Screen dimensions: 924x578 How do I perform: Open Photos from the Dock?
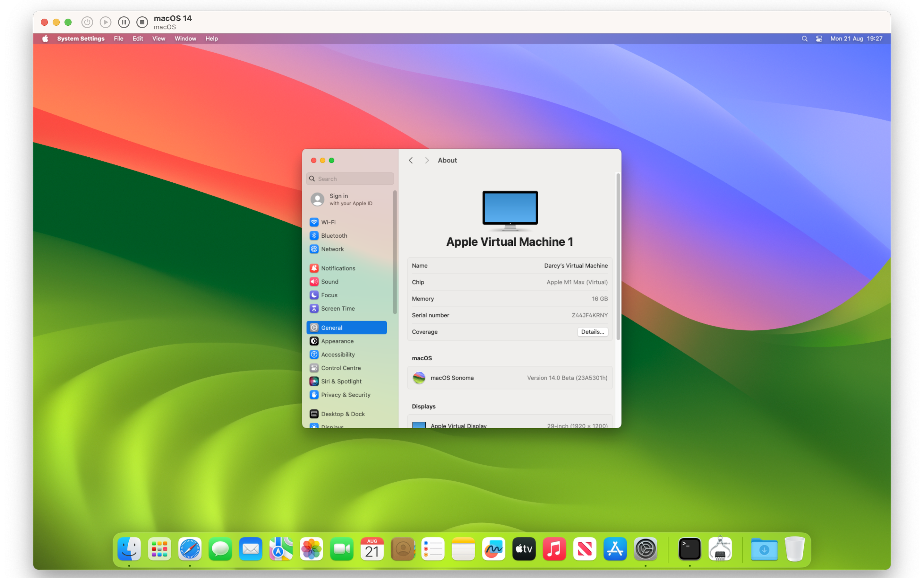click(x=311, y=549)
